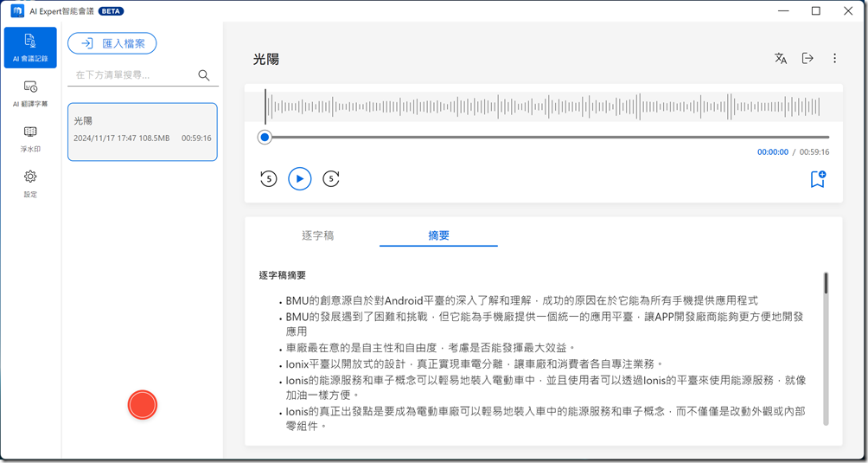868x463 pixels.
Task: Select the 光陽 recording in the list
Action: point(143,132)
